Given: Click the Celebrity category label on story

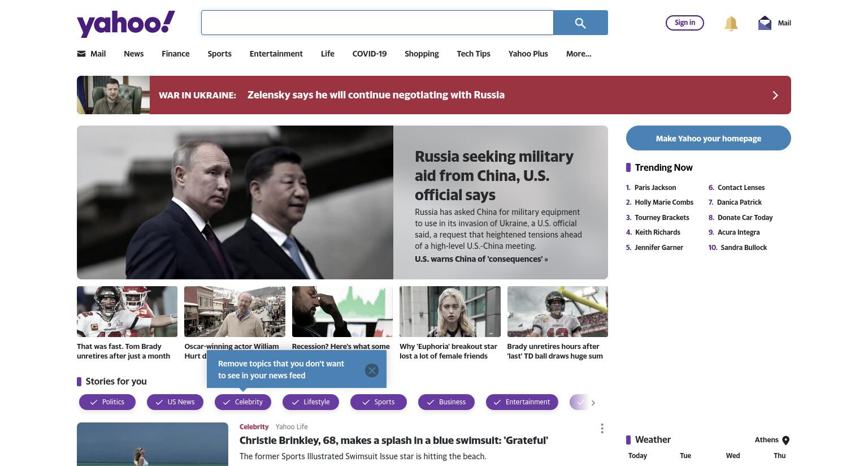Looking at the screenshot, I should coord(254,427).
